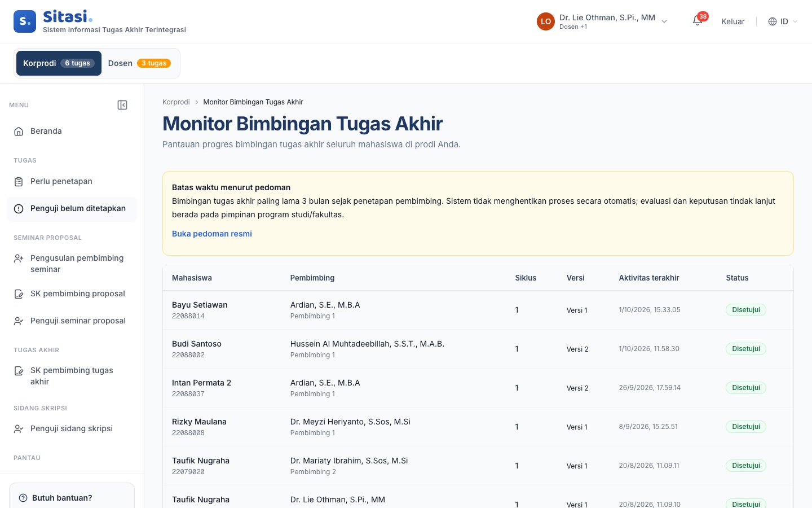Click the Mahasiswa column header
The width and height of the screenshot is (812, 508).
tap(192, 278)
